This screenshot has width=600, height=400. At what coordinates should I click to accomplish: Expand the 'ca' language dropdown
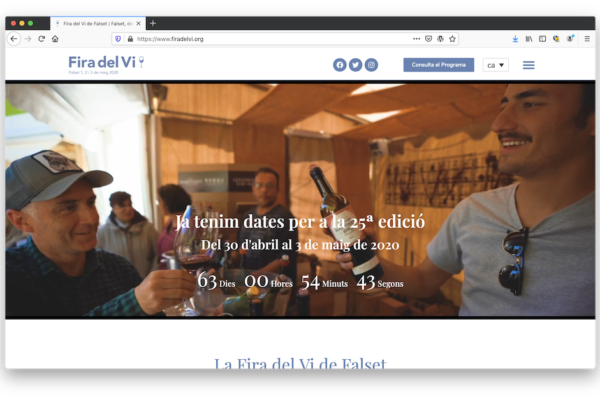tap(495, 65)
